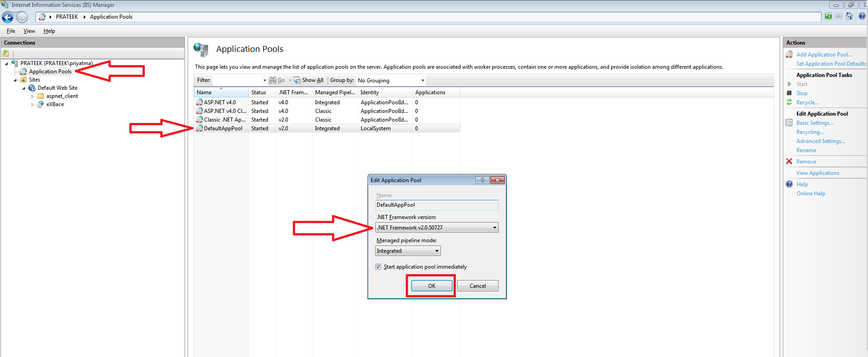Click the server icon in address bar
The image size is (868, 357).
tap(42, 17)
